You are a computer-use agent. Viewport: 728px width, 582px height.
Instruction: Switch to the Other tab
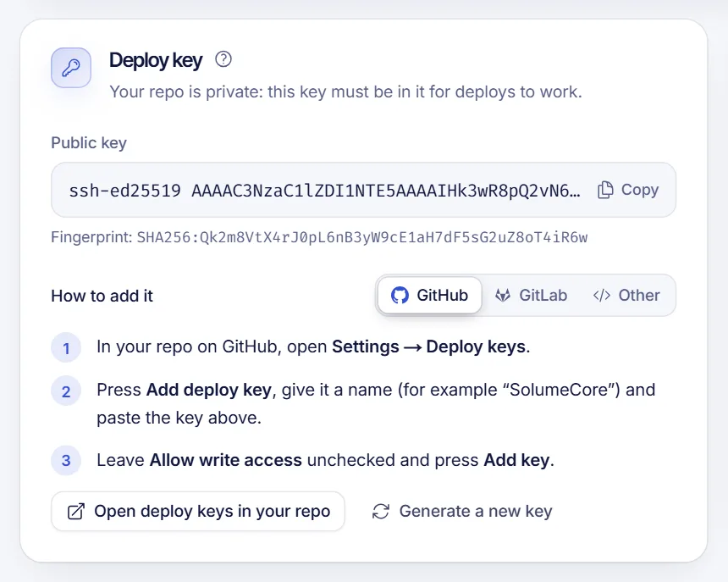626,296
